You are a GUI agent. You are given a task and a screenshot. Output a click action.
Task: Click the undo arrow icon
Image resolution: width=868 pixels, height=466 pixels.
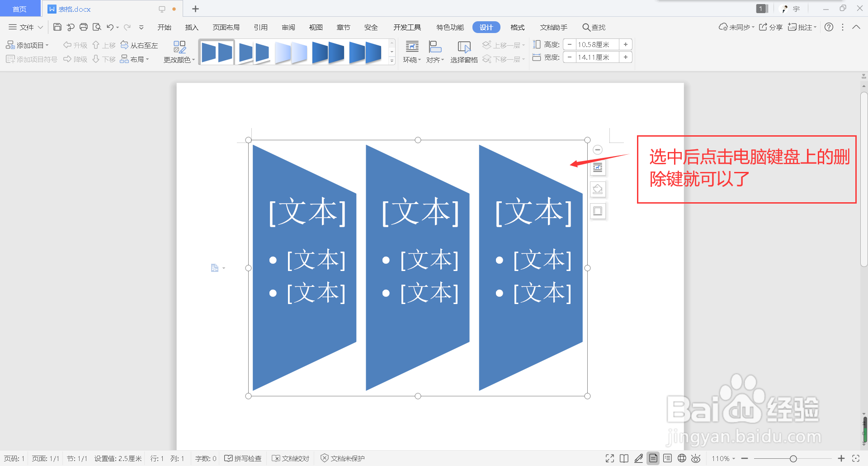[110, 27]
